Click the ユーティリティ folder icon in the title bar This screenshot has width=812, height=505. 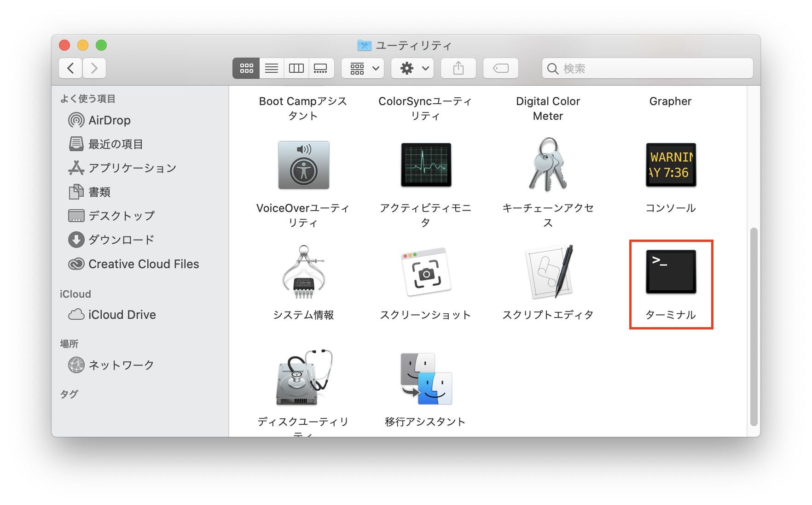365,45
